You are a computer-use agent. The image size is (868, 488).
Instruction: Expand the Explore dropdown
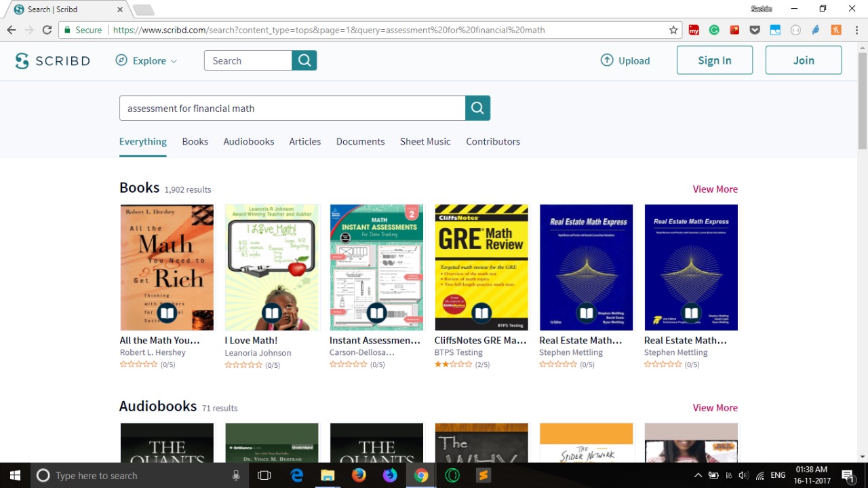(x=146, y=60)
